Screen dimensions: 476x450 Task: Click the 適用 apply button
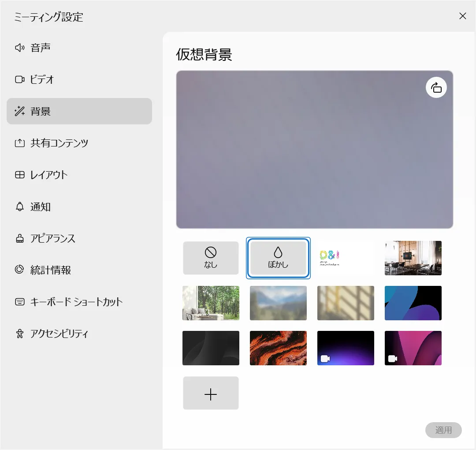(x=443, y=430)
